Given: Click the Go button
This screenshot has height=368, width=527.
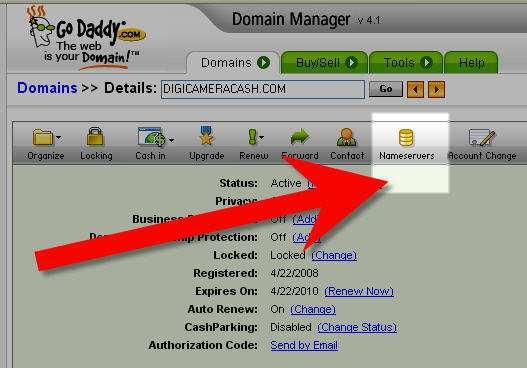Looking at the screenshot, I should pos(386,89).
